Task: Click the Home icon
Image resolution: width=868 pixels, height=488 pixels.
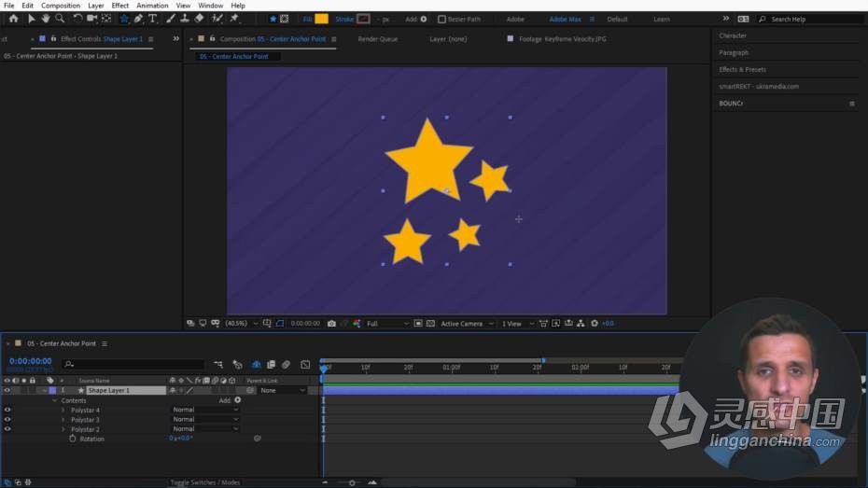Action: 13,19
